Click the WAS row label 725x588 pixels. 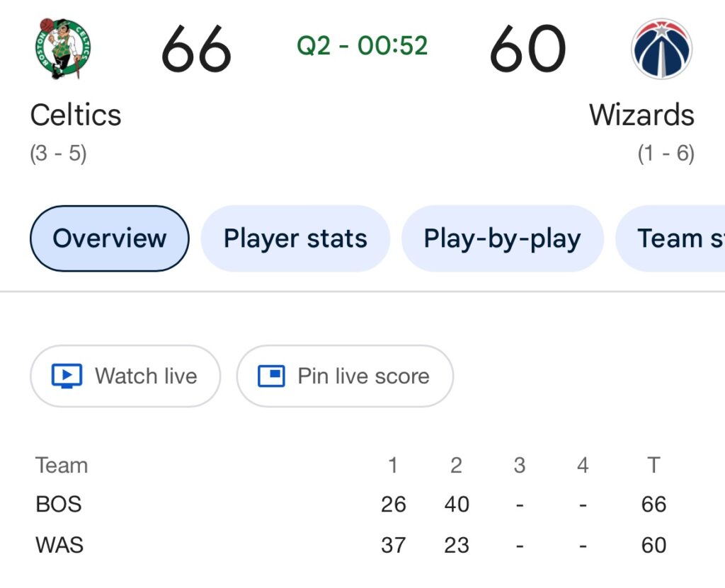pyautogui.click(x=59, y=546)
